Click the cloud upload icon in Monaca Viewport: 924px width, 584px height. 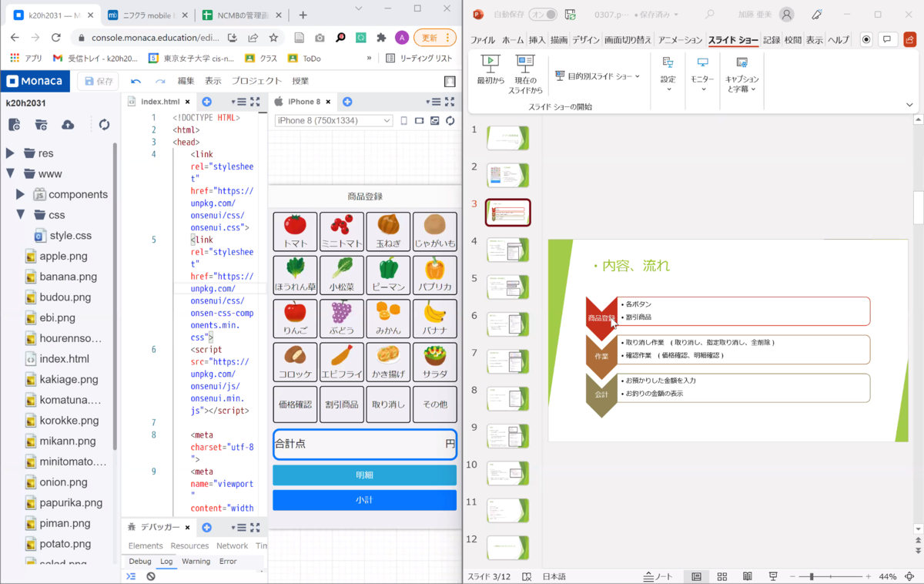pyautogui.click(x=68, y=125)
